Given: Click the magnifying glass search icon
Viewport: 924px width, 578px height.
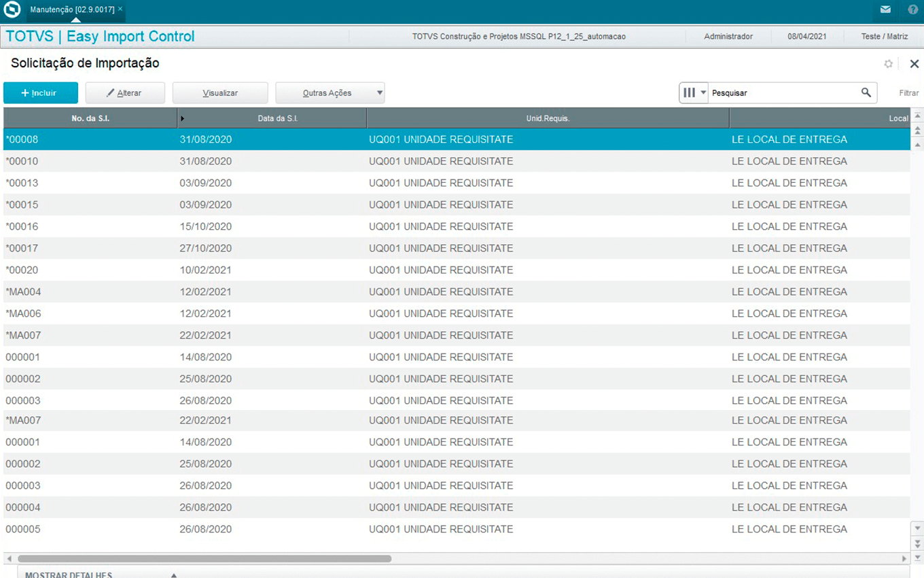Looking at the screenshot, I should pos(866,92).
